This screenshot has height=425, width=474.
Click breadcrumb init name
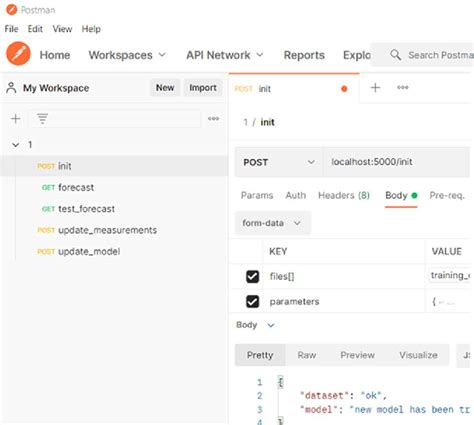coord(267,122)
